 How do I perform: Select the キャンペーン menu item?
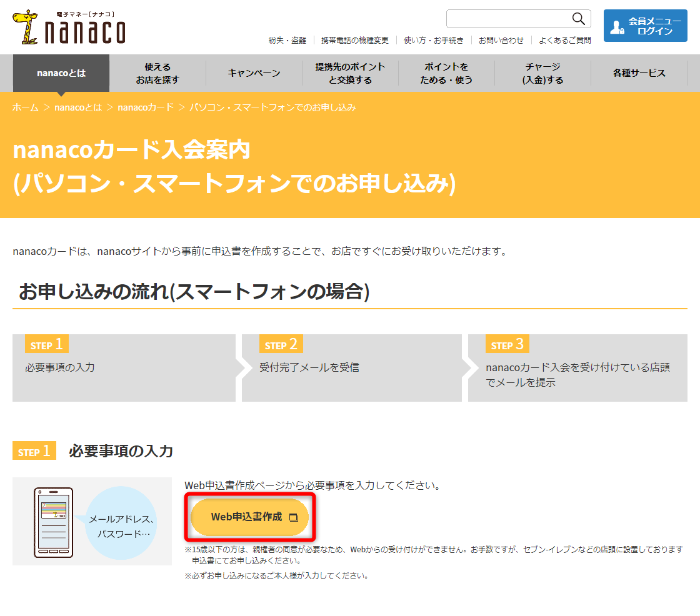click(254, 73)
